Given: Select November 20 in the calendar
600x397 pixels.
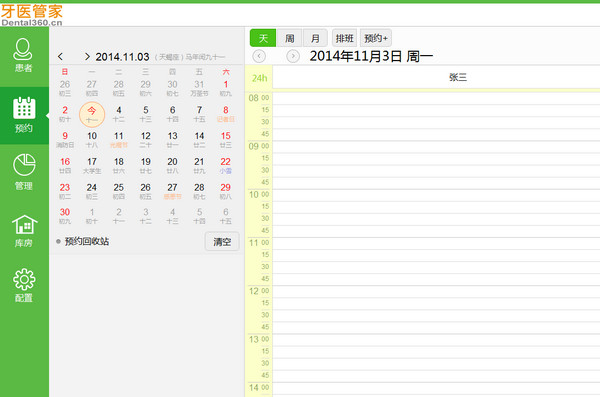Looking at the screenshot, I should coord(172,165).
